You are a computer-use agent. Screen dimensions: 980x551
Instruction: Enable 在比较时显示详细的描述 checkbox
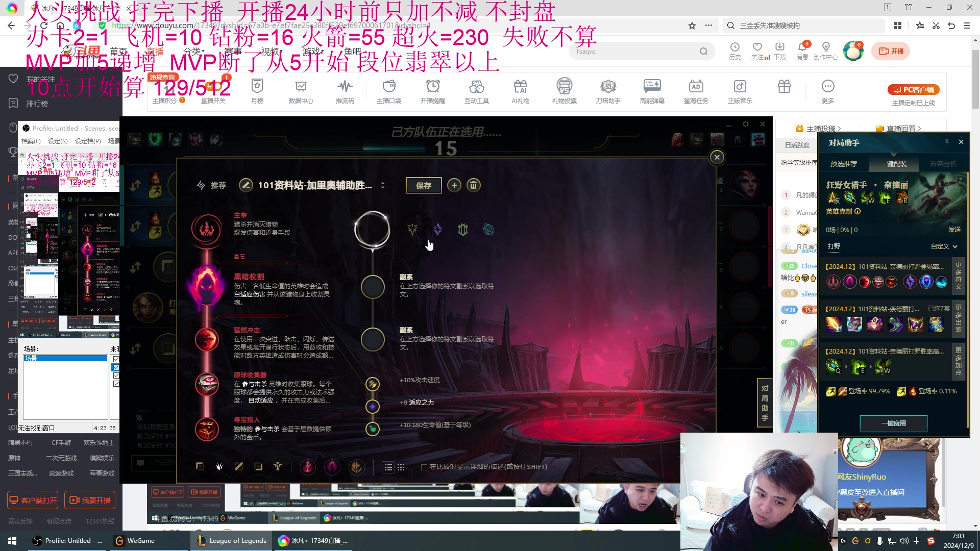424,467
